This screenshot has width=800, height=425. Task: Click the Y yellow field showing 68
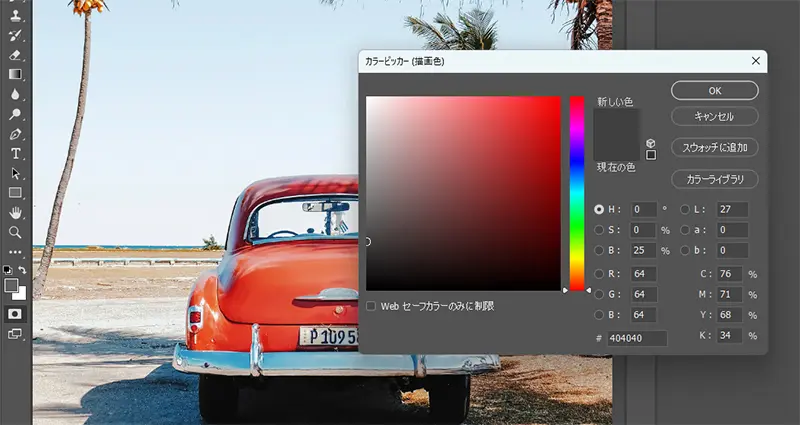(x=730, y=315)
